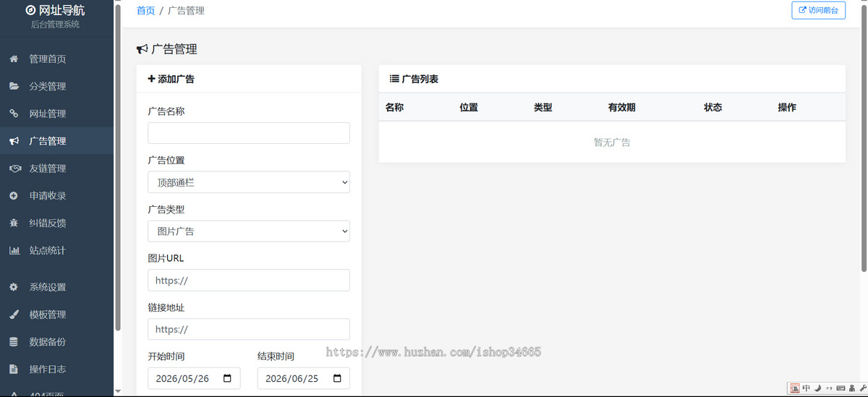
Task: Open calendar picker for 结束时间 date
Action: click(337, 378)
